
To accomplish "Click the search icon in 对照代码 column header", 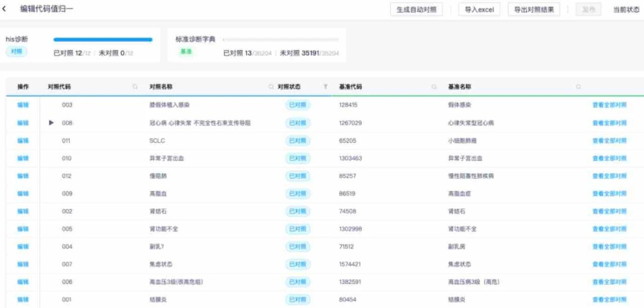I will point(135,86).
